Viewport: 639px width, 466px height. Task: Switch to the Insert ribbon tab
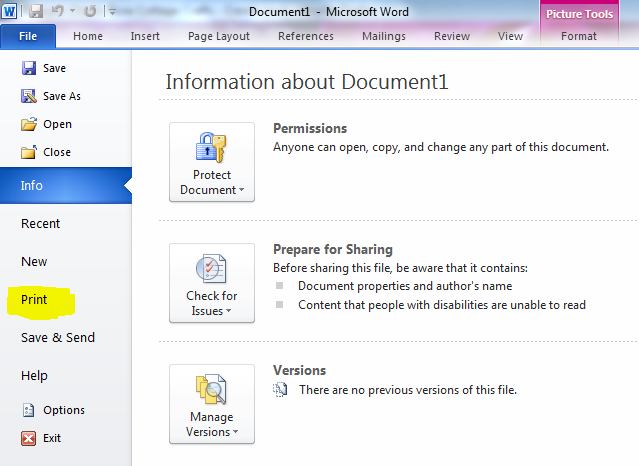(145, 36)
